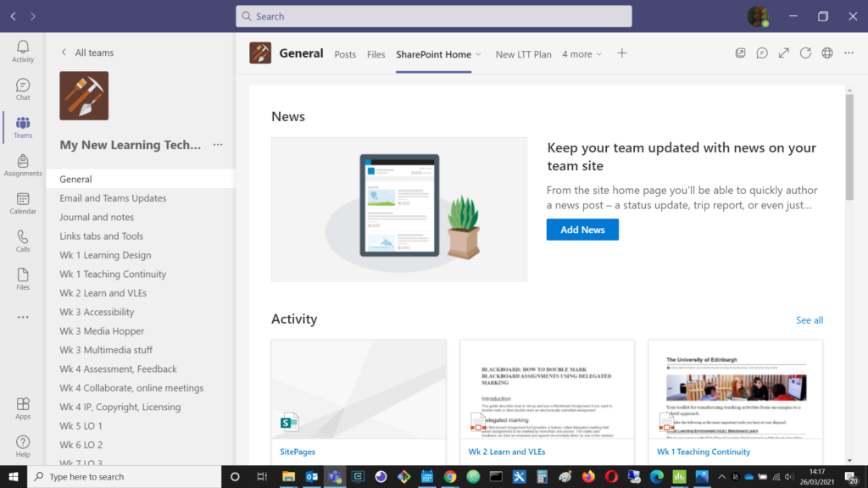Open the SitePages link

point(298,452)
